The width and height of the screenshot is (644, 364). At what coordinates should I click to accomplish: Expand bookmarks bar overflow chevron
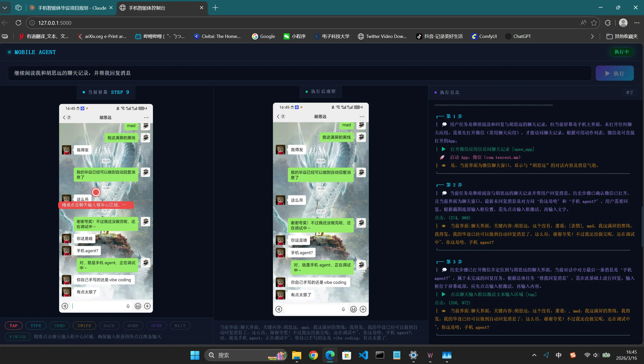click(x=592, y=36)
